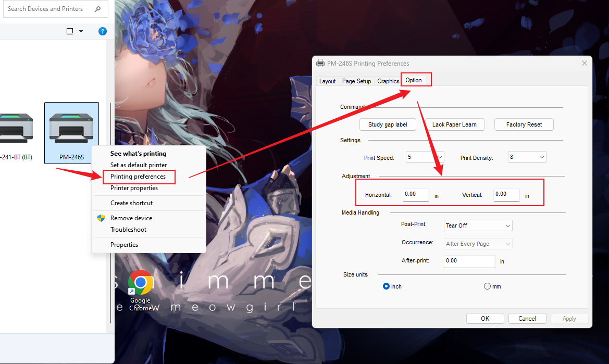This screenshot has width=609, height=364.
Task: Switch to the Layout tab
Action: click(327, 81)
